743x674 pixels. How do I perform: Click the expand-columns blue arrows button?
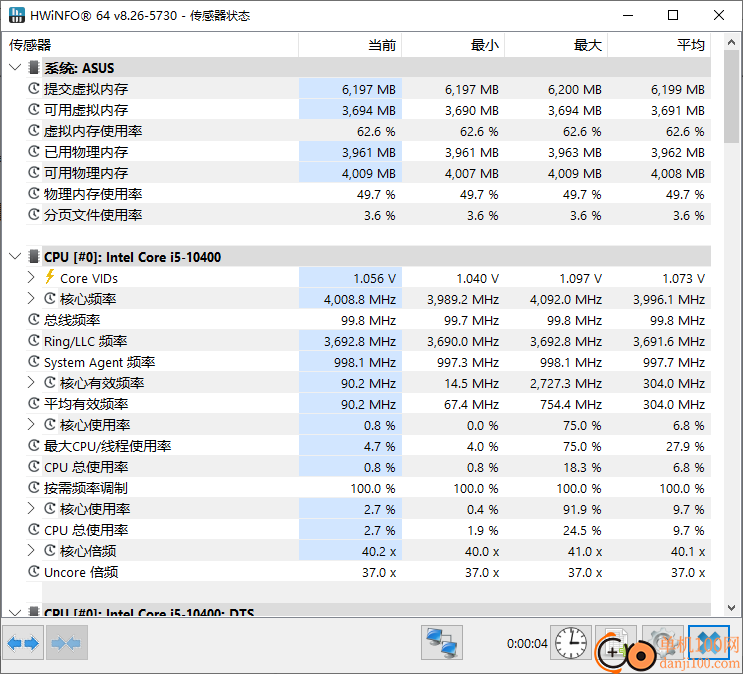(23, 643)
